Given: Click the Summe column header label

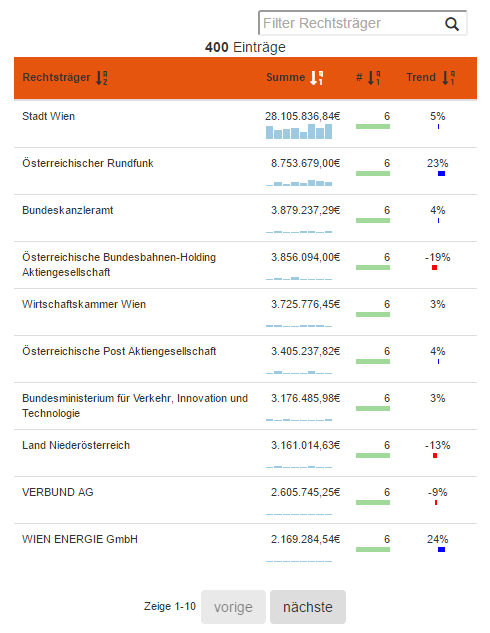Looking at the screenshot, I should click(285, 78).
